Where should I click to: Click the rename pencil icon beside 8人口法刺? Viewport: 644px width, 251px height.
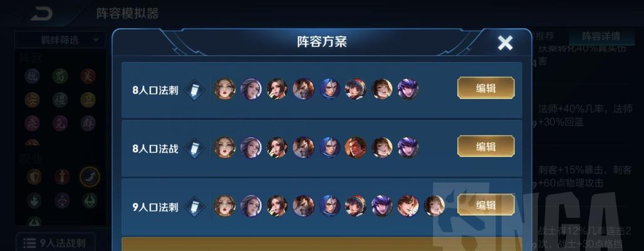pyautogui.click(x=194, y=90)
